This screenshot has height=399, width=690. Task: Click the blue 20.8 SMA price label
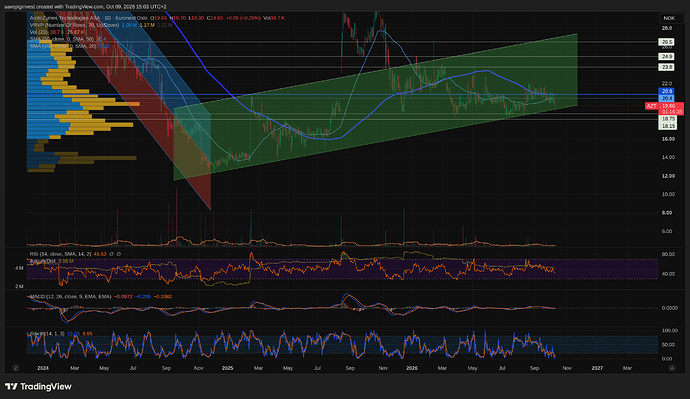click(x=667, y=92)
